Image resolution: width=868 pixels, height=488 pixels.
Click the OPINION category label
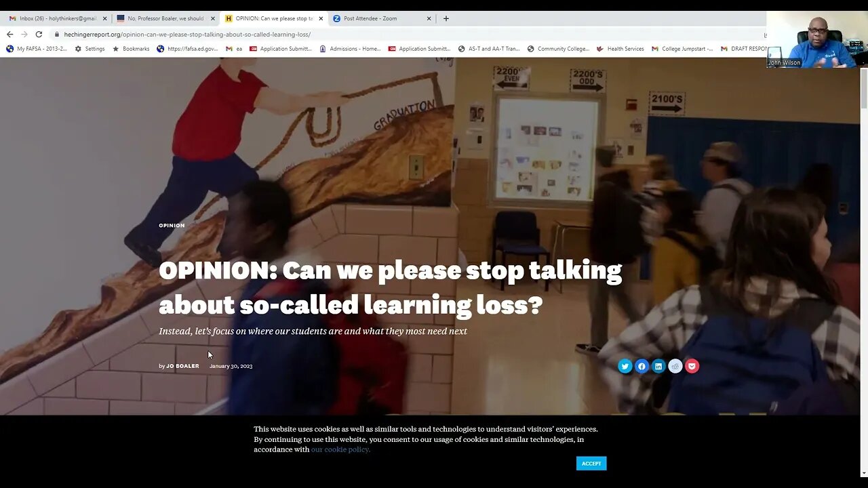tap(172, 225)
